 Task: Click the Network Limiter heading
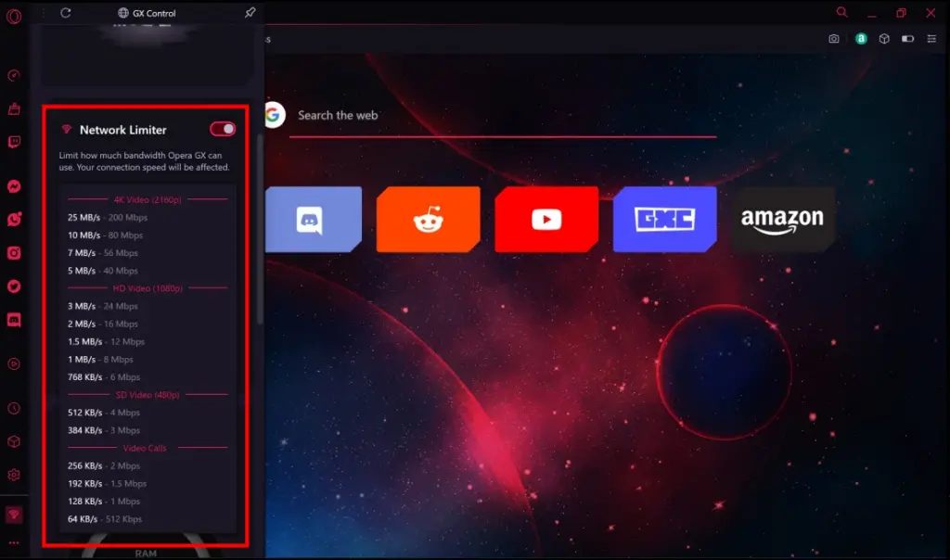[123, 130]
